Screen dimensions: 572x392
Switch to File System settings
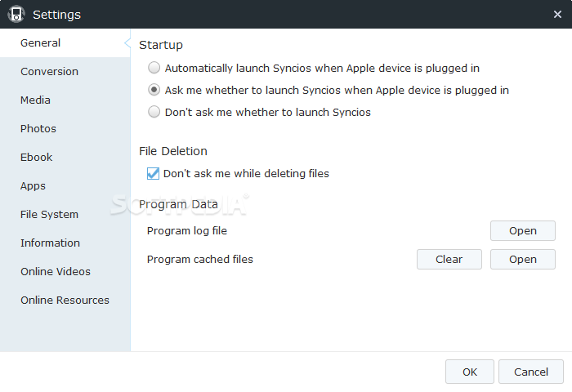(65, 215)
